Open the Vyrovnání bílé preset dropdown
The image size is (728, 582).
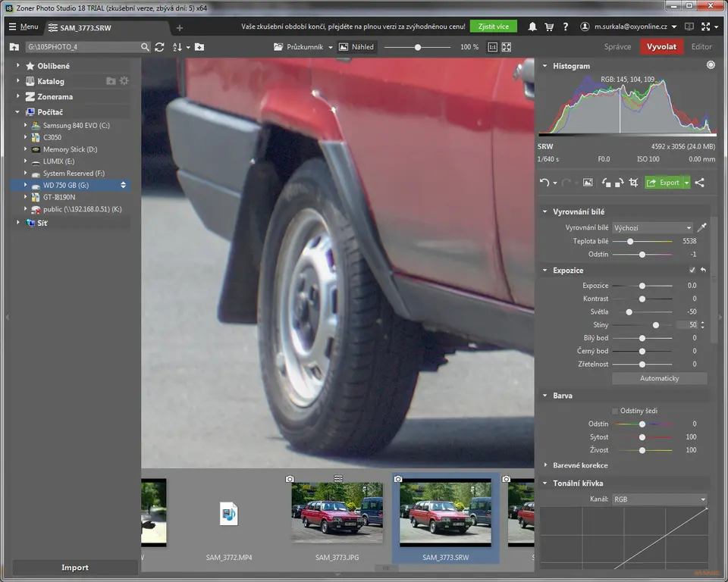pos(653,227)
